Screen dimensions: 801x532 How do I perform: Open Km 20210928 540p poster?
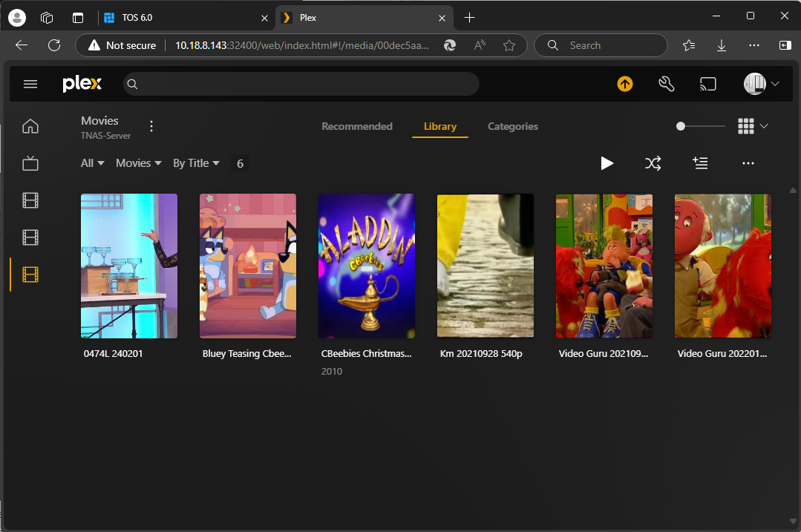tap(485, 266)
